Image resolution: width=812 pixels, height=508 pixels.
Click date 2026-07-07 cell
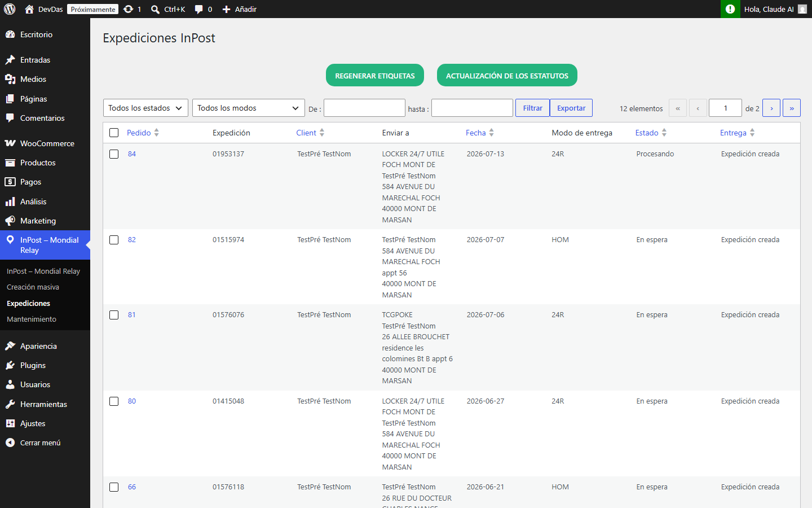pyautogui.click(x=486, y=239)
